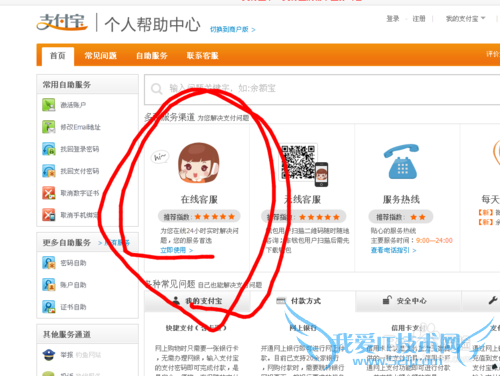Click 取消手机绑定 icon
Viewport: 500px width, 376px height.
click(x=49, y=215)
